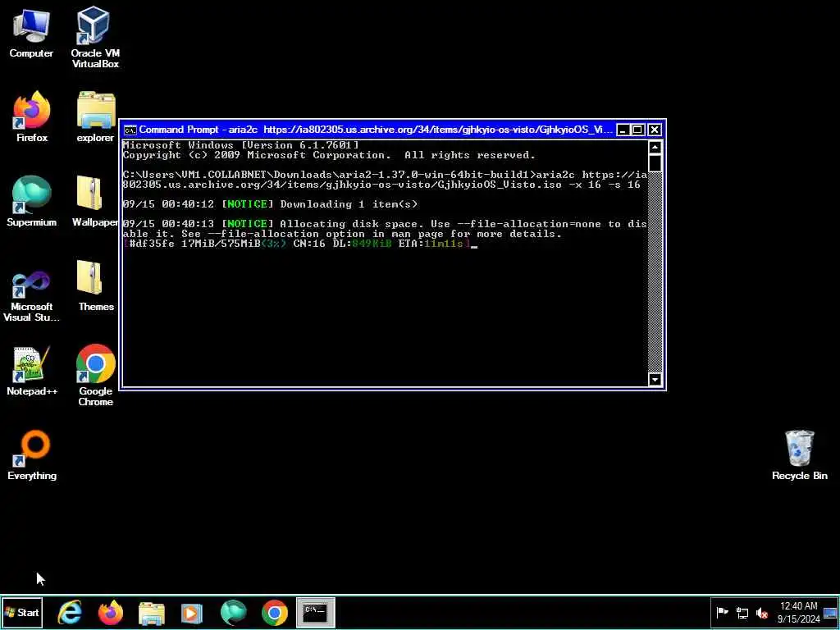Click the 17MiB/575MiB progress text
This screenshot has height=630, width=840.
(221, 244)
